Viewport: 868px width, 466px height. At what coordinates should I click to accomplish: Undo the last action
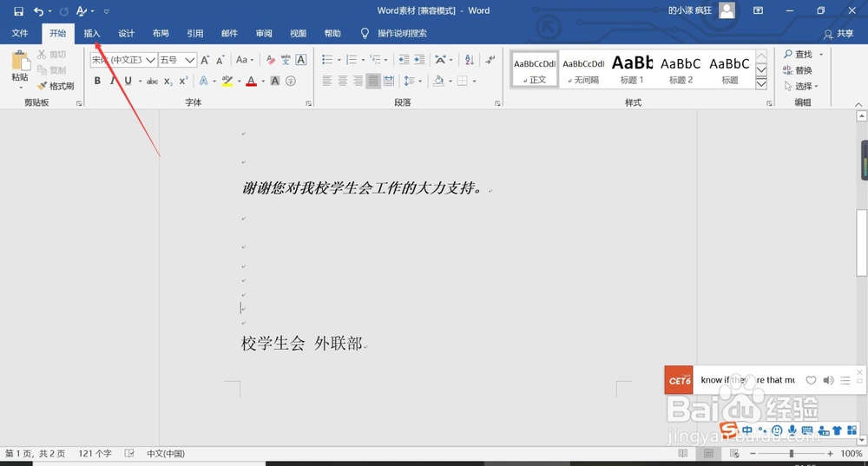coord(38,11)
